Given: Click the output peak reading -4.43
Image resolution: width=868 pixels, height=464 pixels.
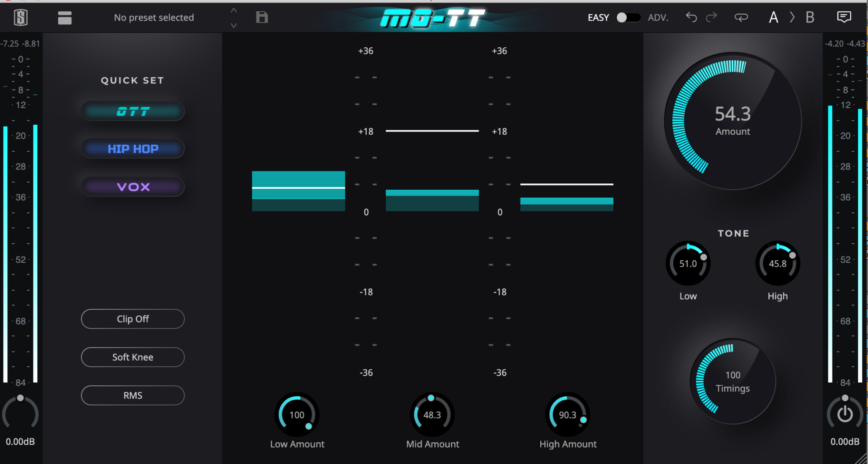Looking at the screenshot, I should [855, 43].
